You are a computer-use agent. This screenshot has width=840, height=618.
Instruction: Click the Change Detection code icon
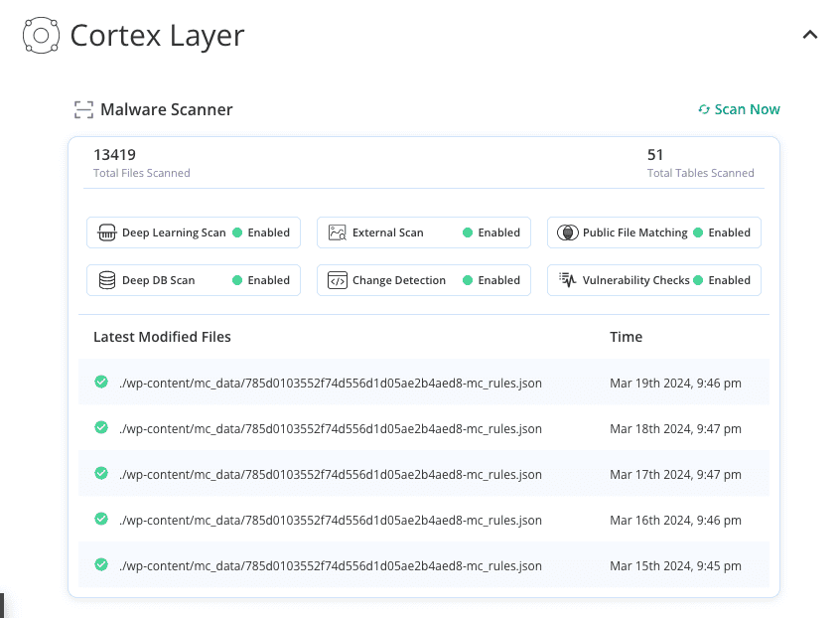click(337, 280)
